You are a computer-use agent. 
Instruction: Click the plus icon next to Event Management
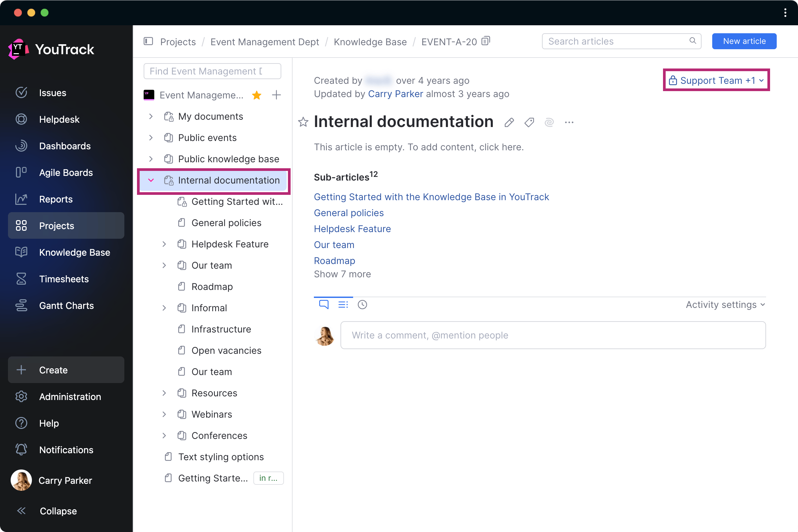click(277, 95)
